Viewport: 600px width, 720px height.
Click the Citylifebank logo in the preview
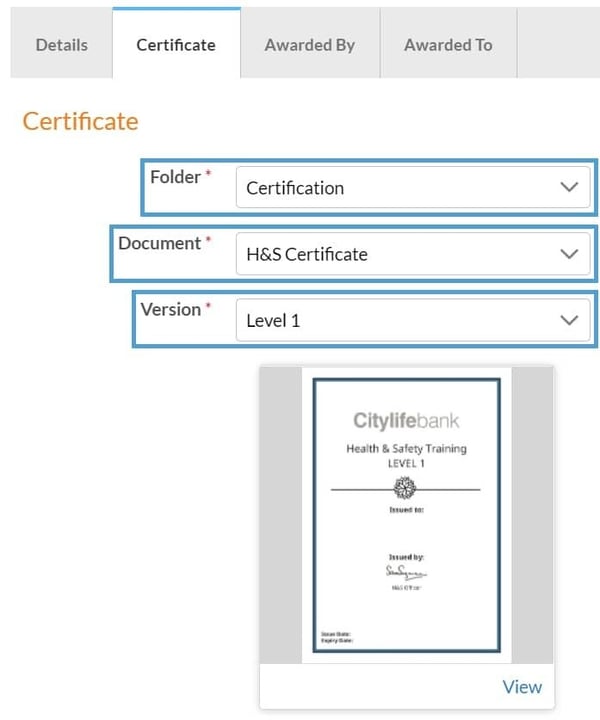406,421
